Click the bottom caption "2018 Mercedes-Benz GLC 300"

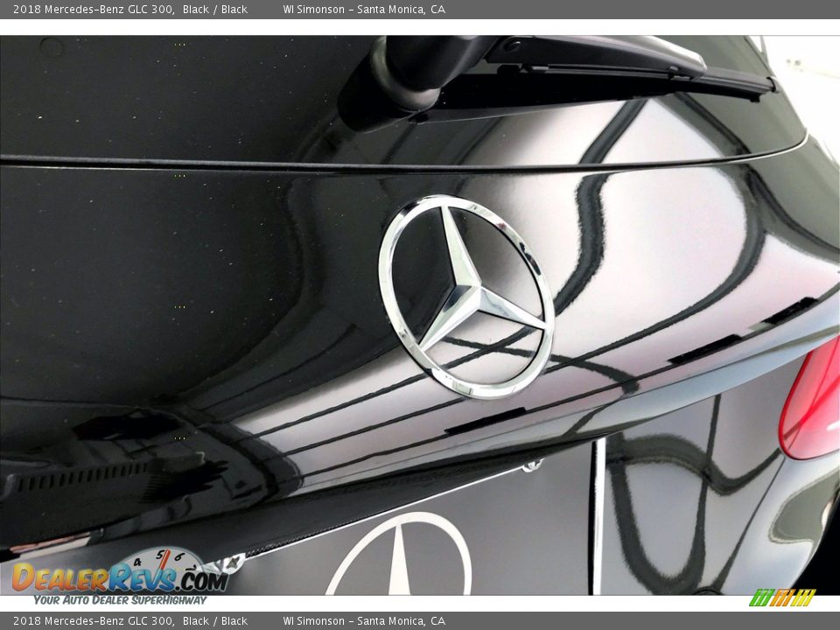tap(94, 621)
